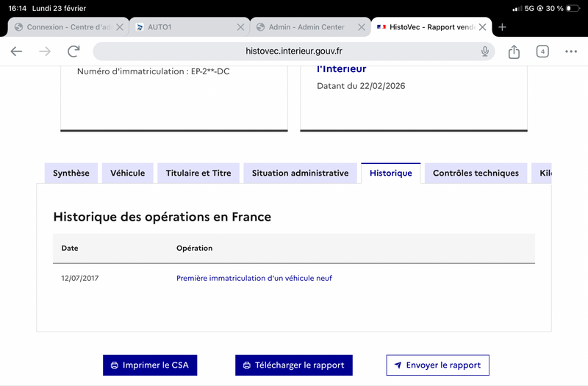Image resolution: width=588 pixels, height=386 pixels.
Task: Click the date 12/07/2017 cell
Action: pos(80,278)
